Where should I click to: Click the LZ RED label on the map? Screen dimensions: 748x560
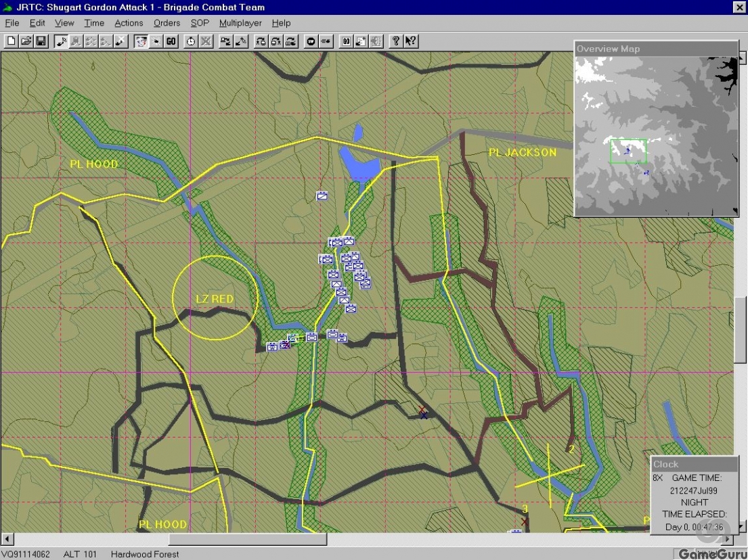215,299
